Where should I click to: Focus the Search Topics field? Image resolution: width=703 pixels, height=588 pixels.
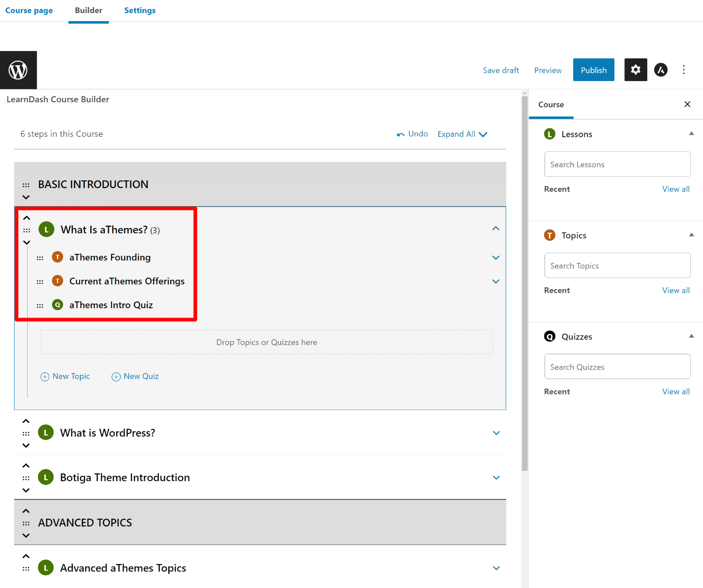click(x=617, y=265)
